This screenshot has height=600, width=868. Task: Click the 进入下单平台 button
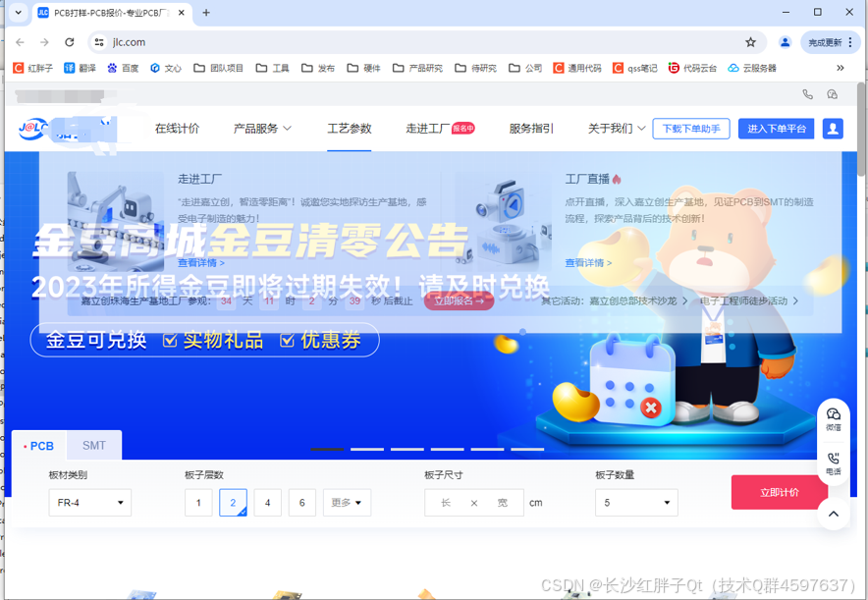(776, 129)
